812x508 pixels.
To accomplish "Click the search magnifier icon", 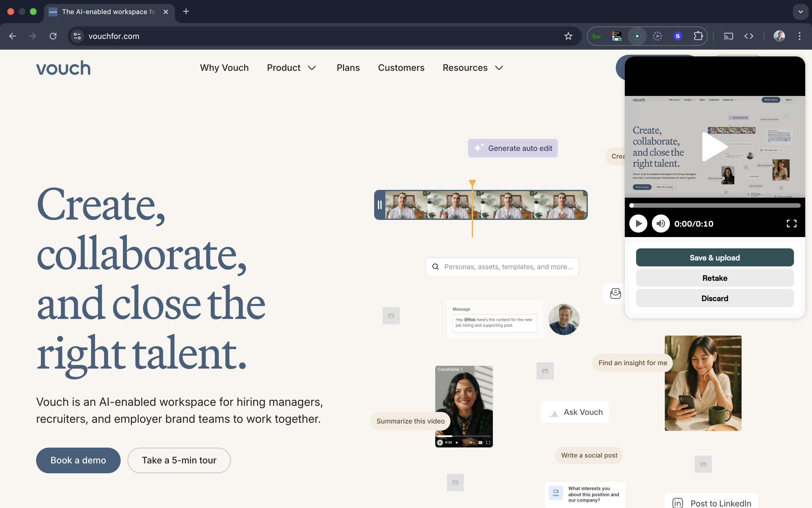I will (x=436, y=267).
